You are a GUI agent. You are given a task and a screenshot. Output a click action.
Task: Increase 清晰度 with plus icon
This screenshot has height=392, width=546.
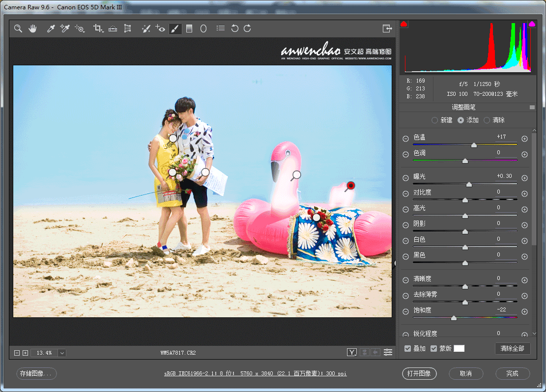click(524, 280)
